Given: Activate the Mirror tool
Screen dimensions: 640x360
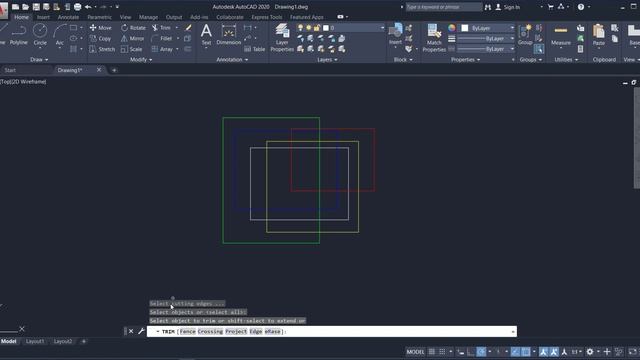Looking at the screenshot, I should [132, 38].
